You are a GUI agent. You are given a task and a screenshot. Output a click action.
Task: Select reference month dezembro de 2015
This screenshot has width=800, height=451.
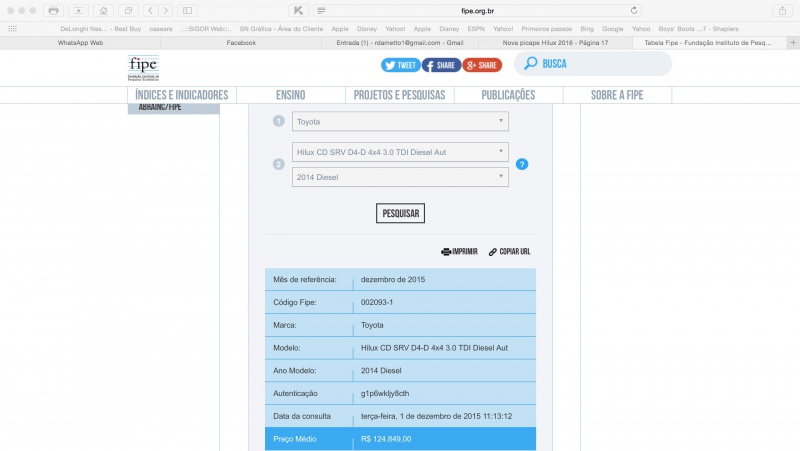coord(393,280)
